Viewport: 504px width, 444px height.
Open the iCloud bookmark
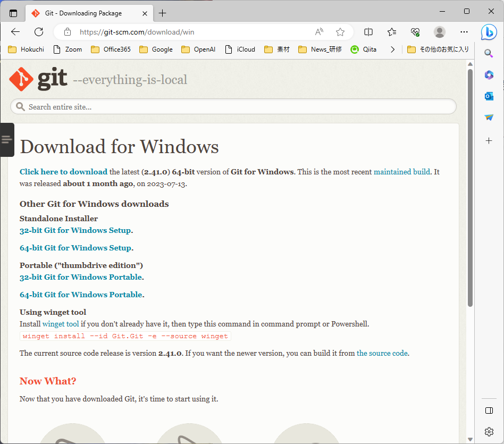pyautogui.click(x=240, y=49)
